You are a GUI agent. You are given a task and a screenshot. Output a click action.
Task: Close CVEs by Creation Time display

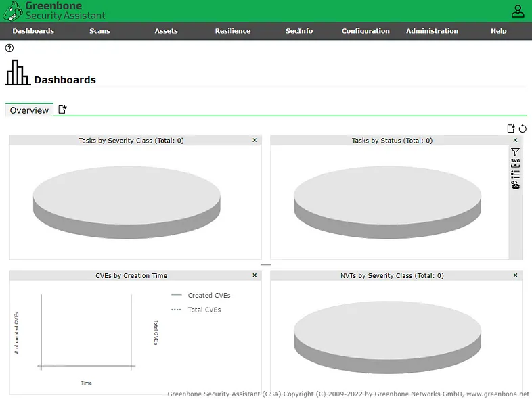[254, 275]
